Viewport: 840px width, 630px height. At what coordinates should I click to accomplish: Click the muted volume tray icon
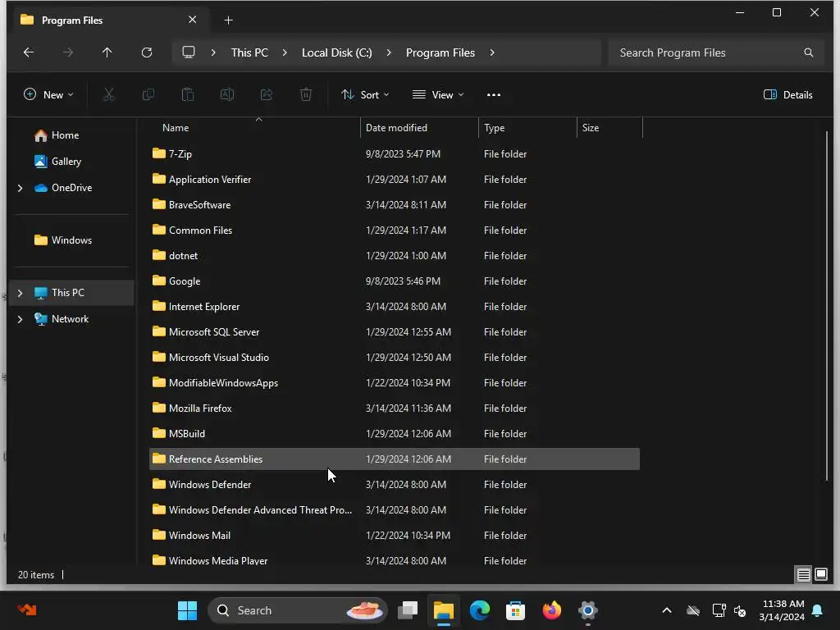pos(740,610)
